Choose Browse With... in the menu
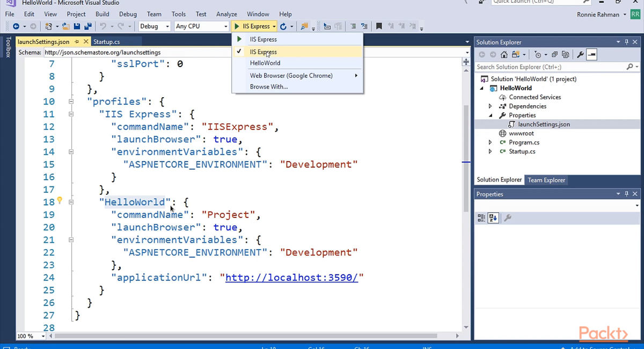The height and width of the screenshot is (349, 644). [x=269, y=86]
